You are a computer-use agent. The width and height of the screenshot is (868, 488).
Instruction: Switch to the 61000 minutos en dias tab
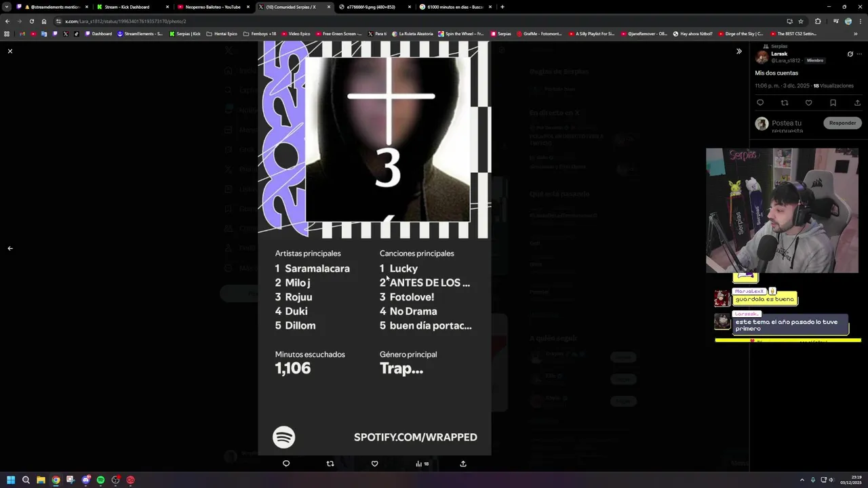455,7
